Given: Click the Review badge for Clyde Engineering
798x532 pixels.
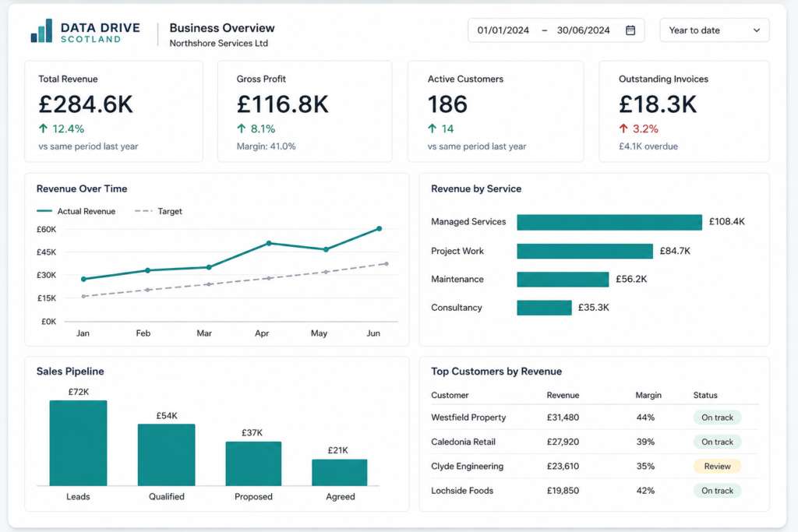Looking at the screenshot, I should [717, 467].
